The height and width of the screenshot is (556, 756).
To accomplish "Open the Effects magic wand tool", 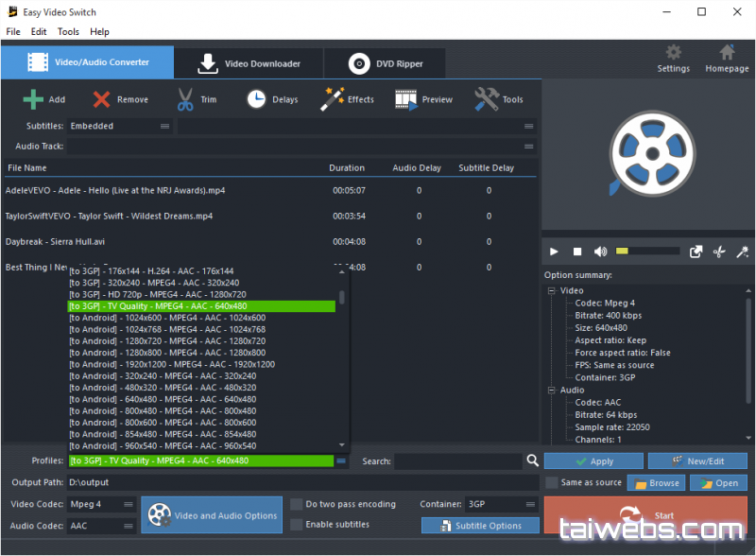I will (333, 99).
